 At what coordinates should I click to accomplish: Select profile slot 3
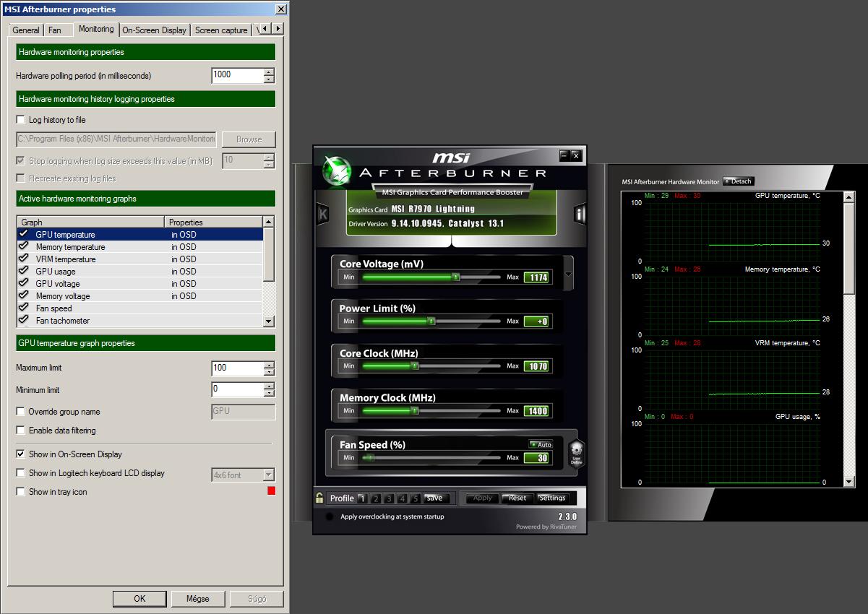pyautogui.click(x=389, y=498)
